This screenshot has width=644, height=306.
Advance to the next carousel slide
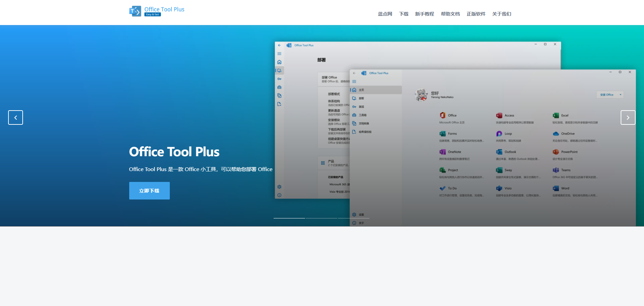click(628, 118)
